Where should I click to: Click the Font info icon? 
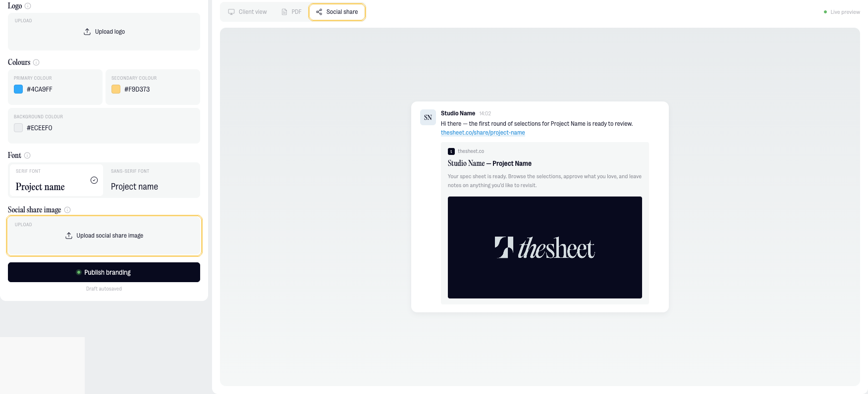(27, 155)
